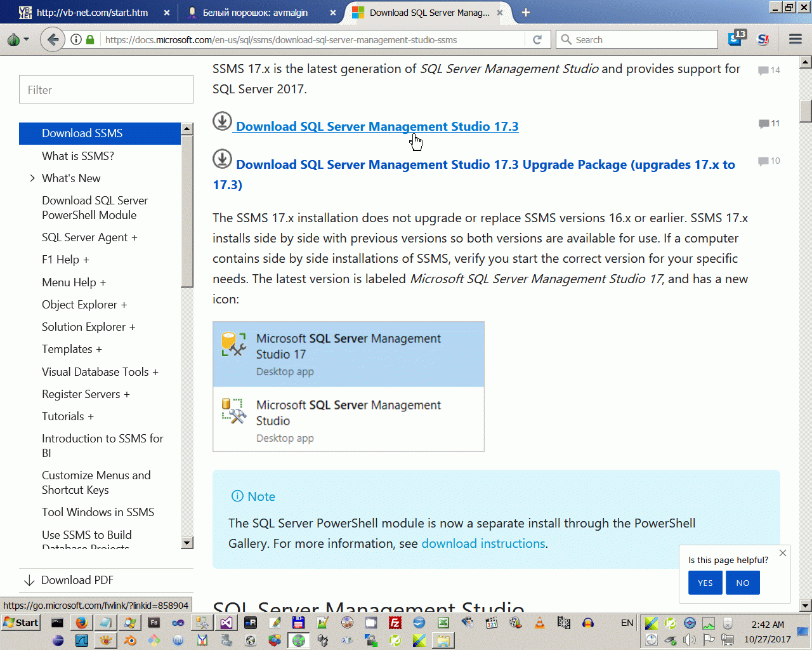This screenshot has width=812, height=650.
Task: Click the download icon beside Upgrade Package link
Action: [222, 159]
